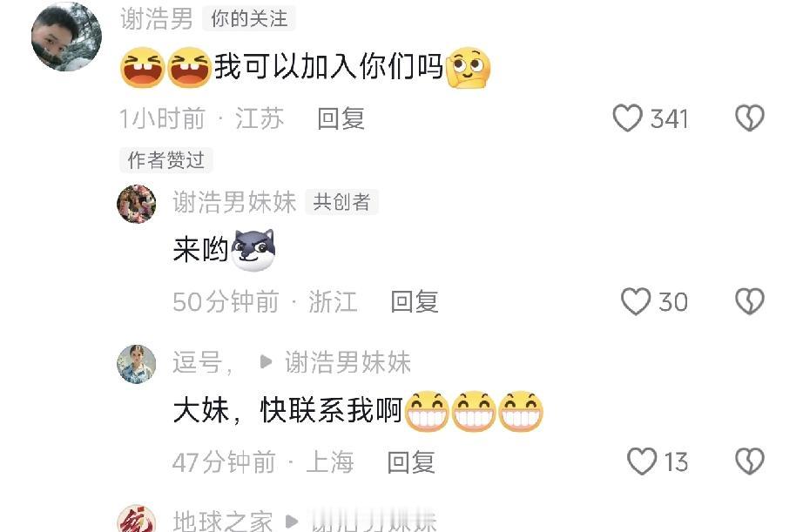Open the 逗号 username link
This screenshot has height=532, width=803.
click(x=203, y=362)
